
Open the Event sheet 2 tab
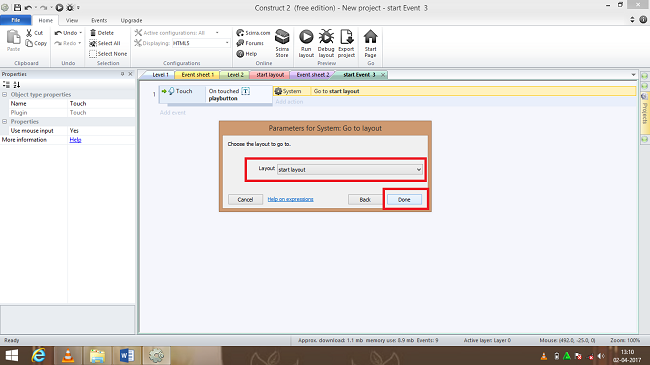[313, 75]
